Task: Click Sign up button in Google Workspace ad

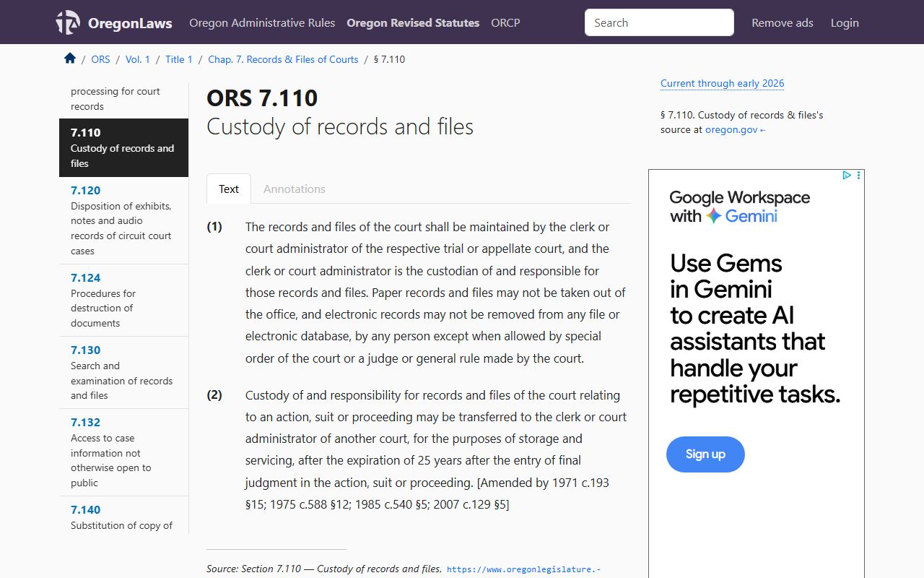Action: pyautogui.click(x=705, y=454)
